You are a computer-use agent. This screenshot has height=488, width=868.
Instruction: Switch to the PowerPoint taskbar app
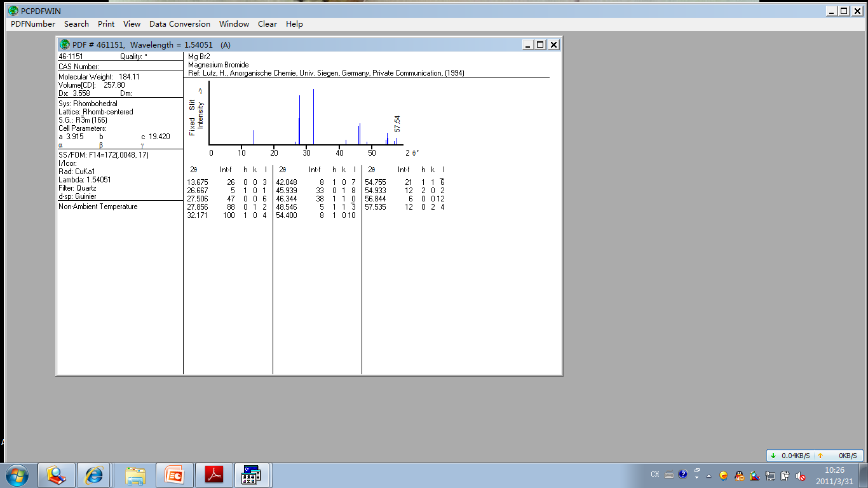pyautogui.click(x=174, y=475)
